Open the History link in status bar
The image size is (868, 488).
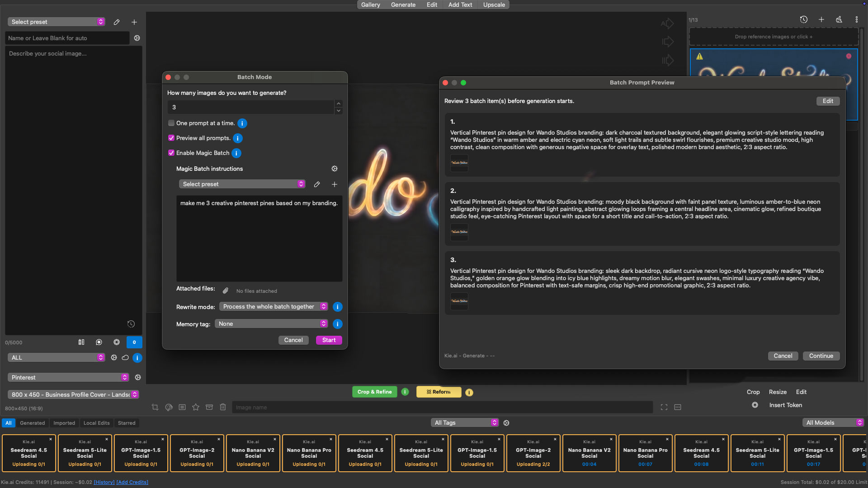[104, 482]
